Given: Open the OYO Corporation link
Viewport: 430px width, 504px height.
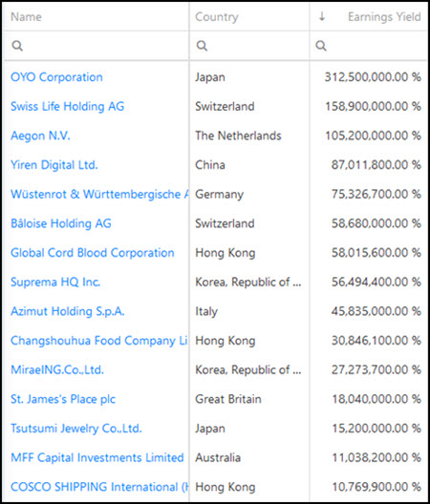Looking at the screenshot, I should tap(56, 77).
